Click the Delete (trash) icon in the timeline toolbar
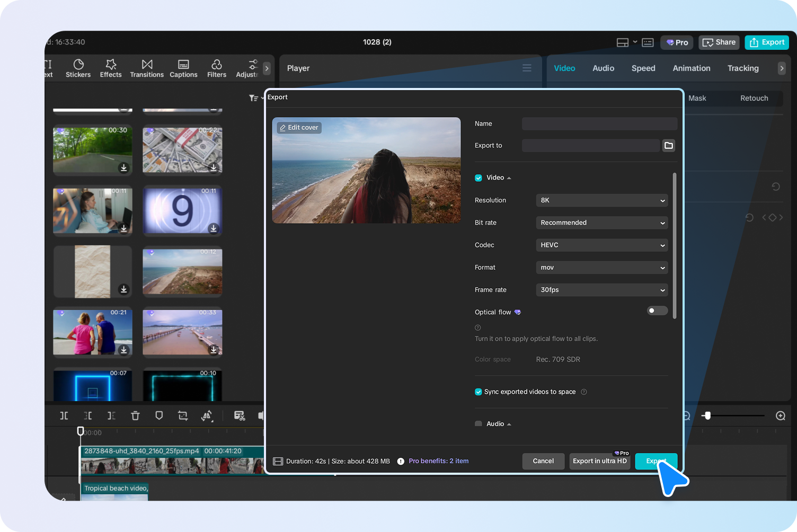The width and height of the screenshot is (797, 532). click(x=135, y=415)
